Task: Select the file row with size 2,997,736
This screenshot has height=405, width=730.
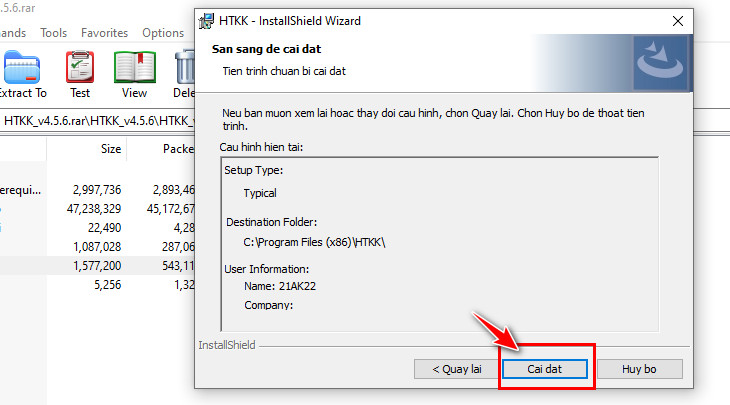Action: coord(97,190)
